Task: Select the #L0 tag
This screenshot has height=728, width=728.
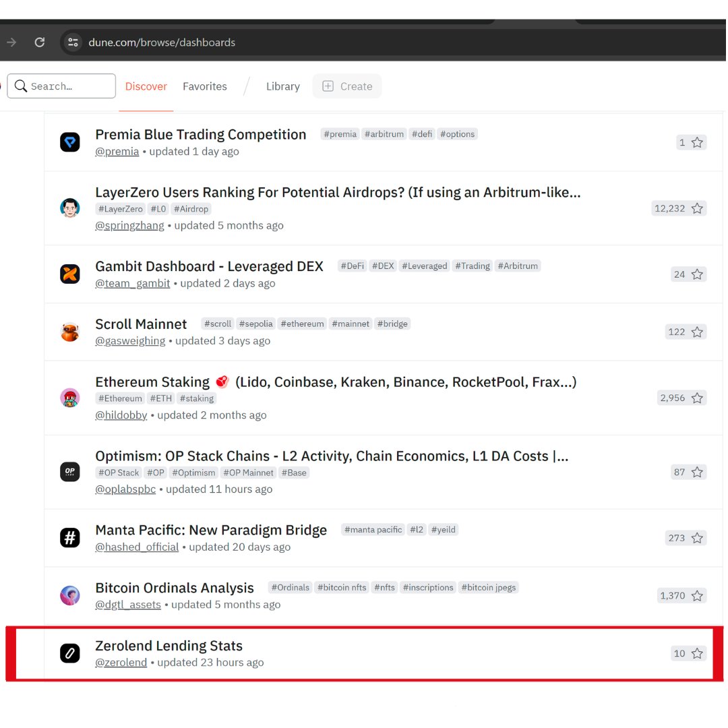Action: [158, 209]
